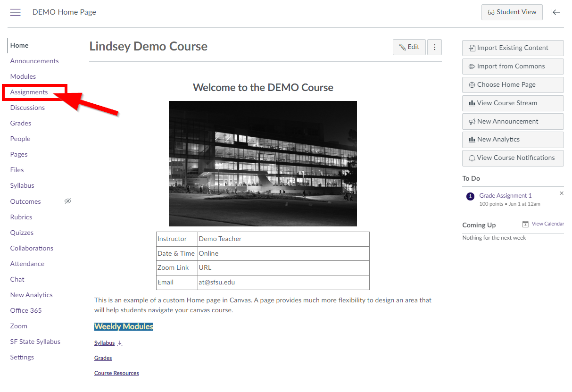Collapse the right sidebar arrow icon
572x392 pixels.
(x=556, y=12)
